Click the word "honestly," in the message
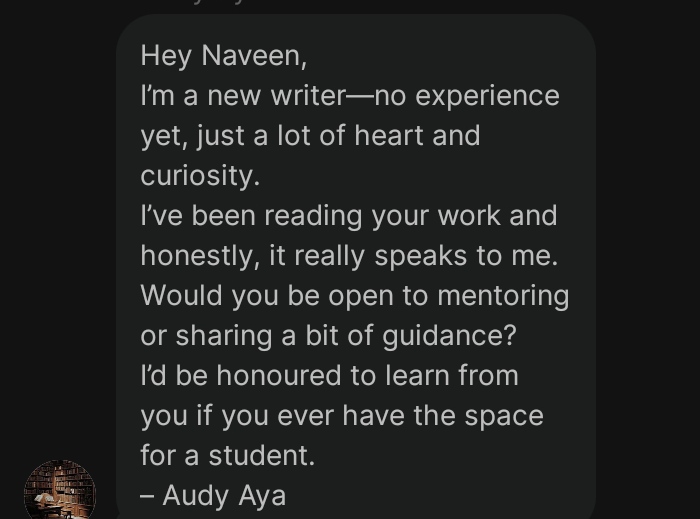Image resolution: width=700 pixels, height=519 pixels. [200, 256]
